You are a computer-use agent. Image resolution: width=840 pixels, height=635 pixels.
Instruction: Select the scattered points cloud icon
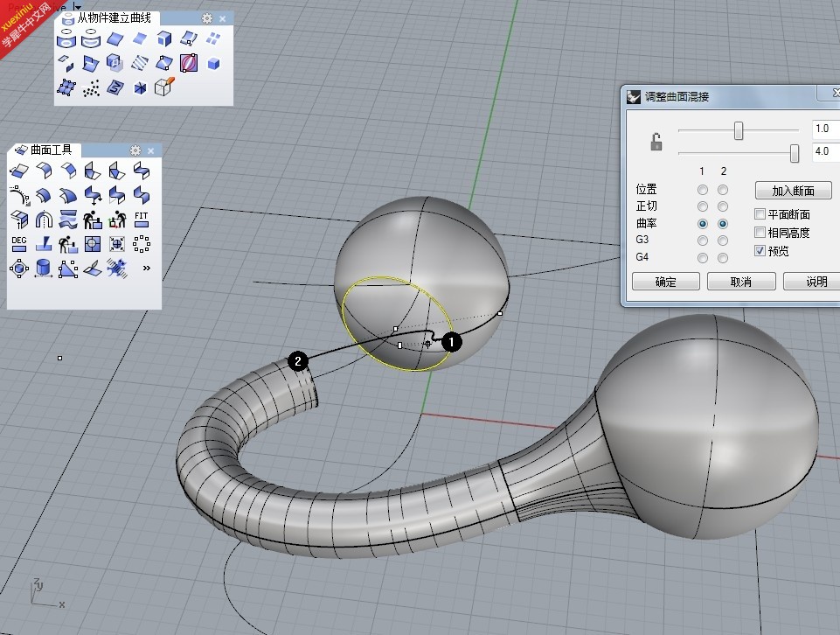(91, 87)
